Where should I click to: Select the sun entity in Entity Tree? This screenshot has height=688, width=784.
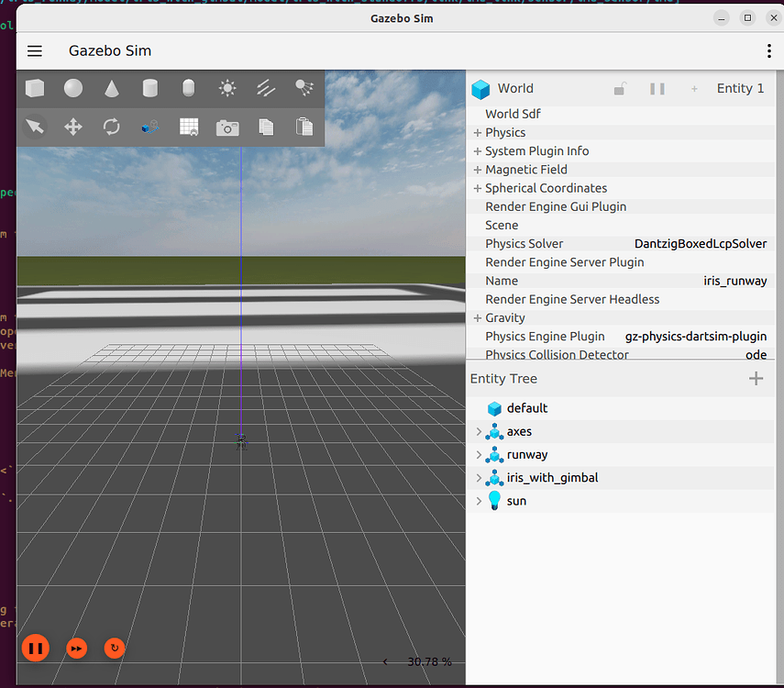516,501
